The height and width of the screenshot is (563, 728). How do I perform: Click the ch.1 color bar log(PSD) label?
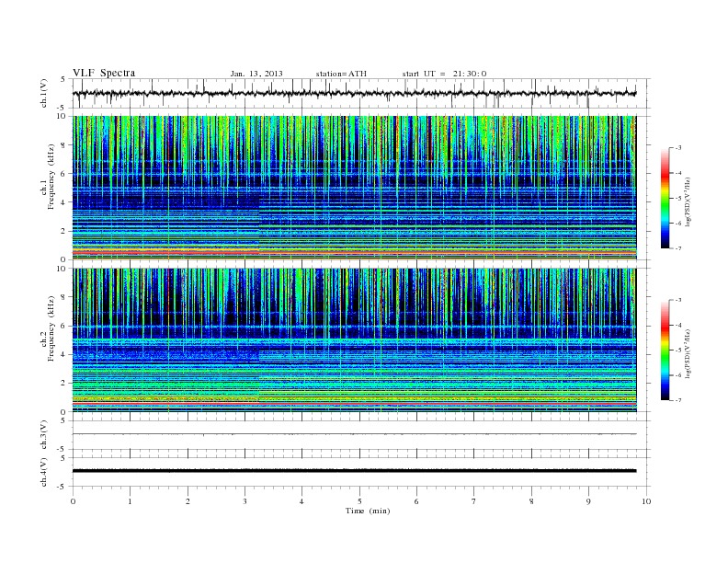point(688,201)
